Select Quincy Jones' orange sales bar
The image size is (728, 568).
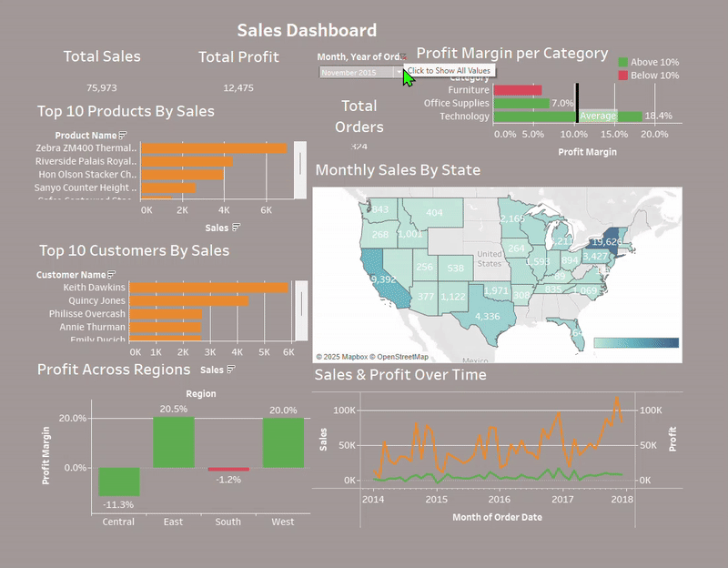(x=189, y=301)
